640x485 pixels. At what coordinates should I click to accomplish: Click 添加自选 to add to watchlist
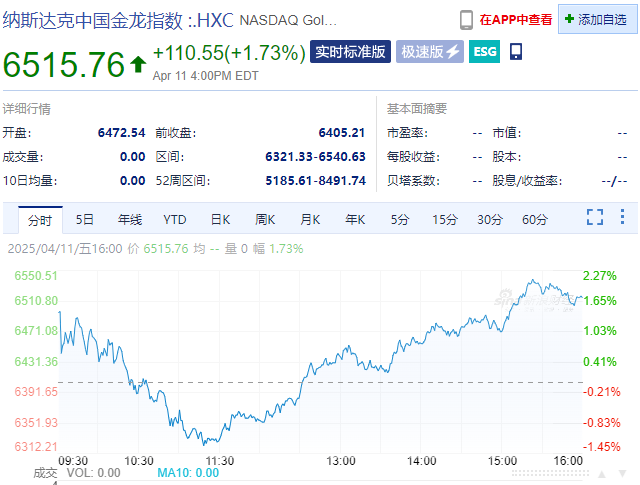(596, 19)
